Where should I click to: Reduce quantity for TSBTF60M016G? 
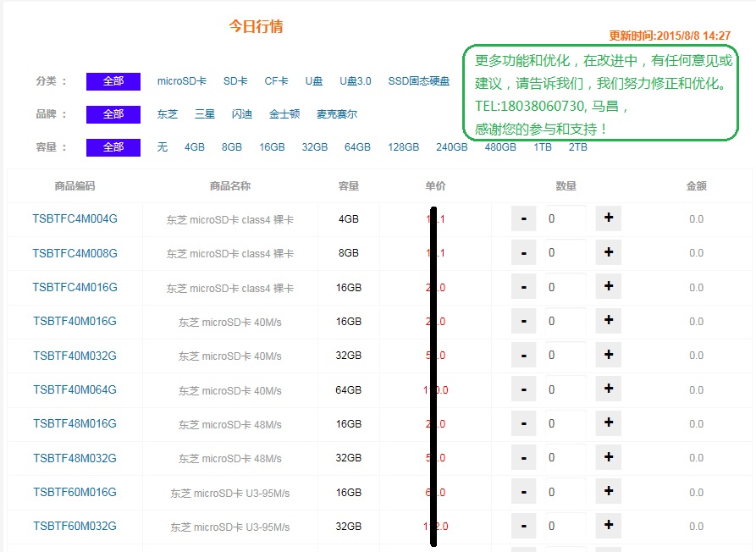pos(523,492)
